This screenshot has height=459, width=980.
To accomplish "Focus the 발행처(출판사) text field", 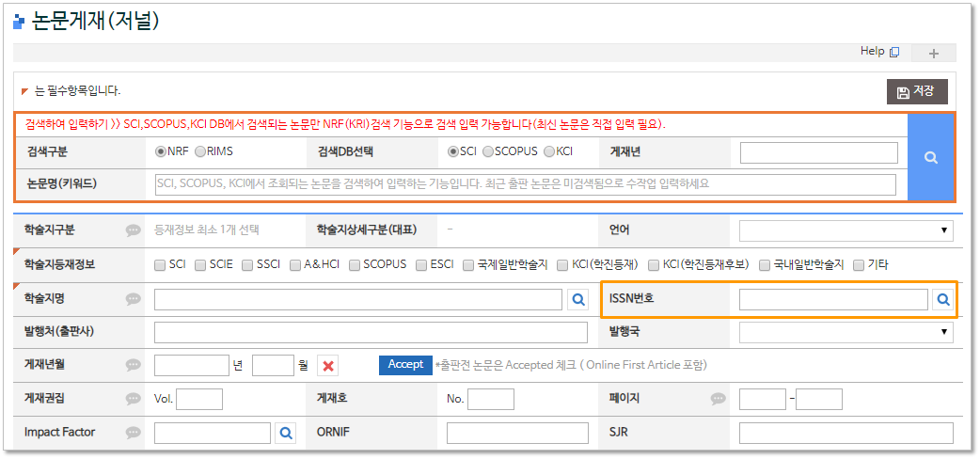I will tap(371, 332).
